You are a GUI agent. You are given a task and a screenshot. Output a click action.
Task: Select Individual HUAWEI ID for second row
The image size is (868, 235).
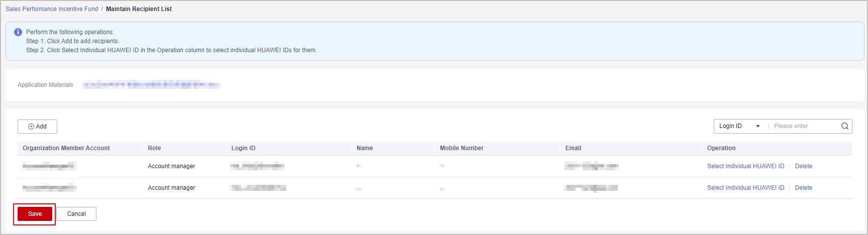click(745, 188)
